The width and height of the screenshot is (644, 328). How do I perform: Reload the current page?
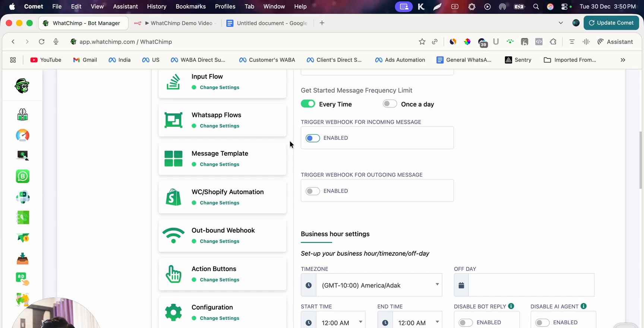(42, 42)
